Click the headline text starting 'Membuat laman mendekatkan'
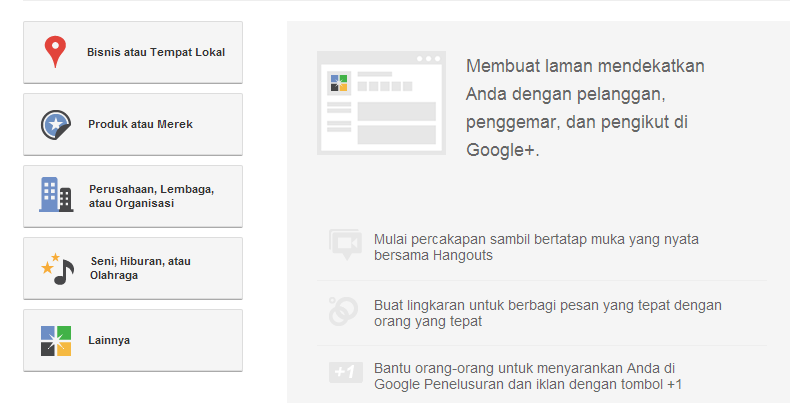Viewport: 790px width, 403px height. click(585, 108)
